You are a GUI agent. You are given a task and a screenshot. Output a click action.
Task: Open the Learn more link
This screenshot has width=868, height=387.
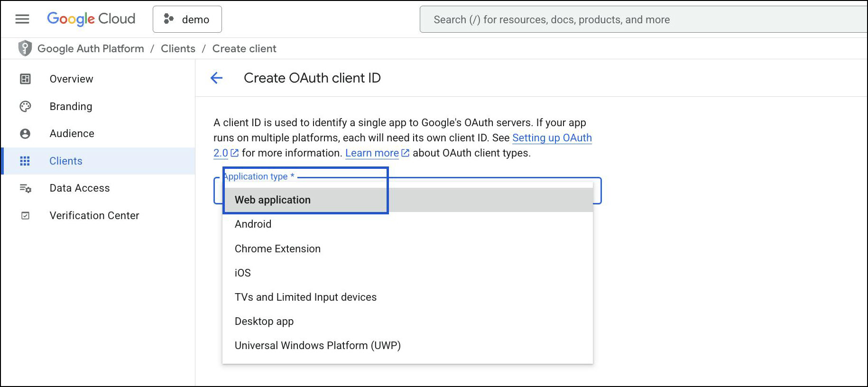372,153
